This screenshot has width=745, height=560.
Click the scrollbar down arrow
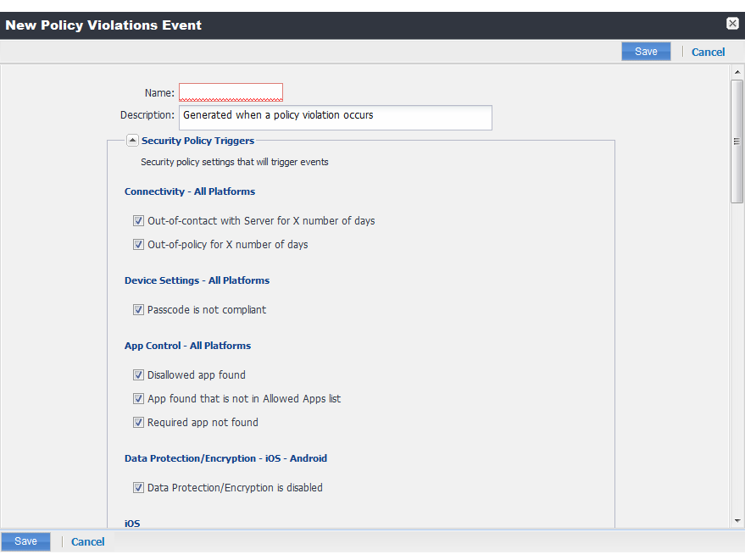[737, 520]
